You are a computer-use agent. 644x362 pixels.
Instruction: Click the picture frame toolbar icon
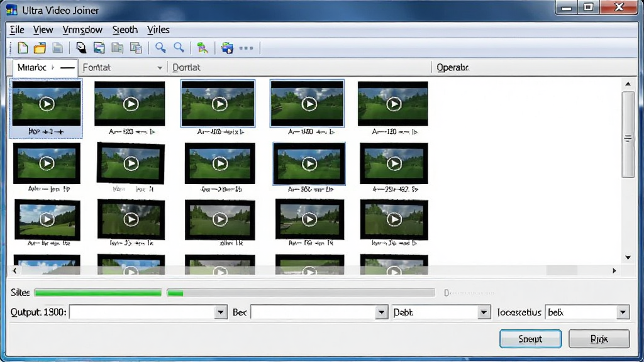click(x=99, y=48)
